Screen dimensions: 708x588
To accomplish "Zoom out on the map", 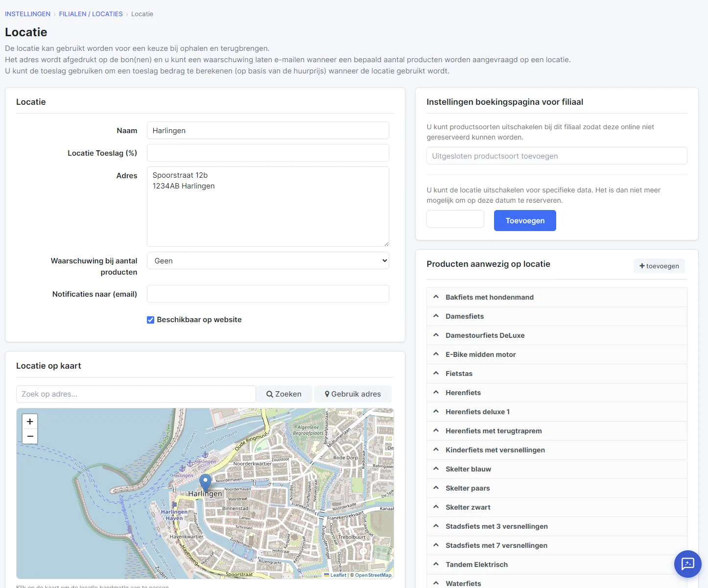I will coord(30,436).
